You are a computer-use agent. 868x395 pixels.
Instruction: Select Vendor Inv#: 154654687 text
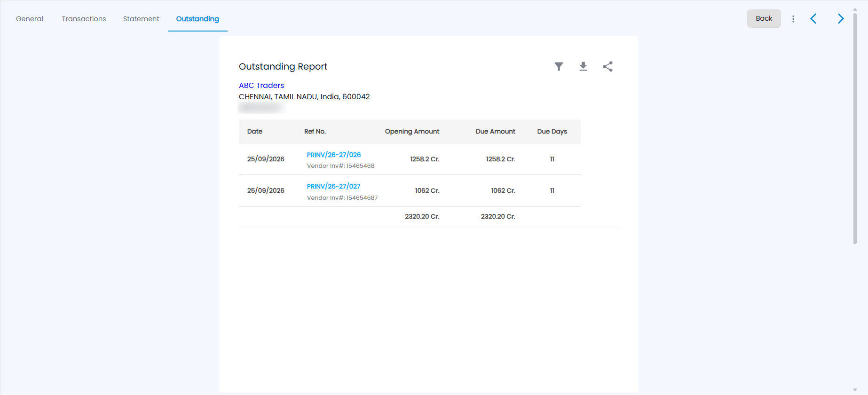342,198
